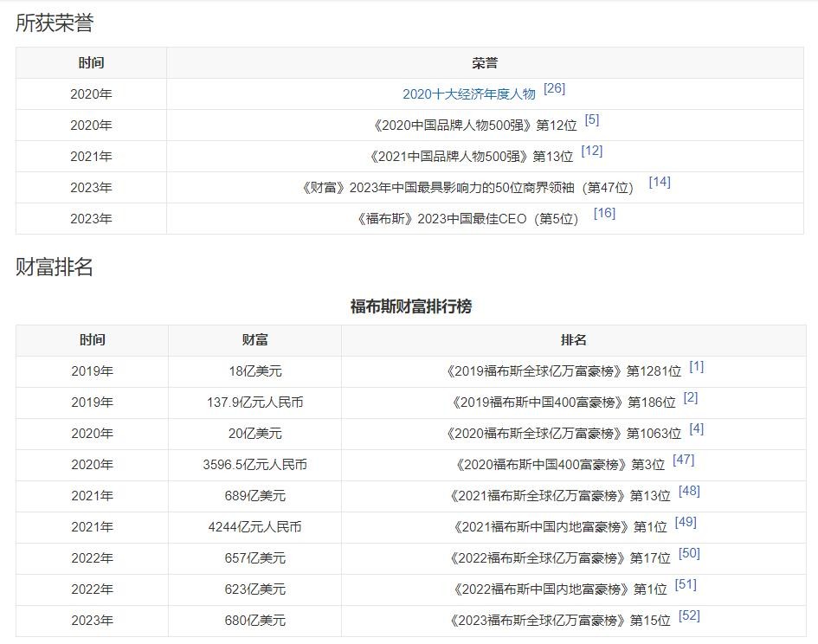Click reference [49] for 2021中国内地富豪榜
818x644 pixels.
(686, 523)
